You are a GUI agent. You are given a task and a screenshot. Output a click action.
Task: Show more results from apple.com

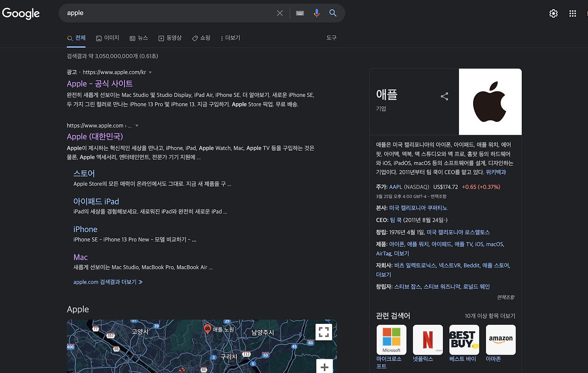108,282
